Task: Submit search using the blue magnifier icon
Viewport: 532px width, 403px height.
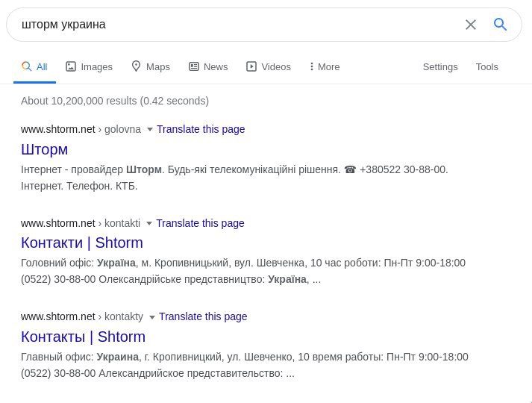Action: click(500, 25)
